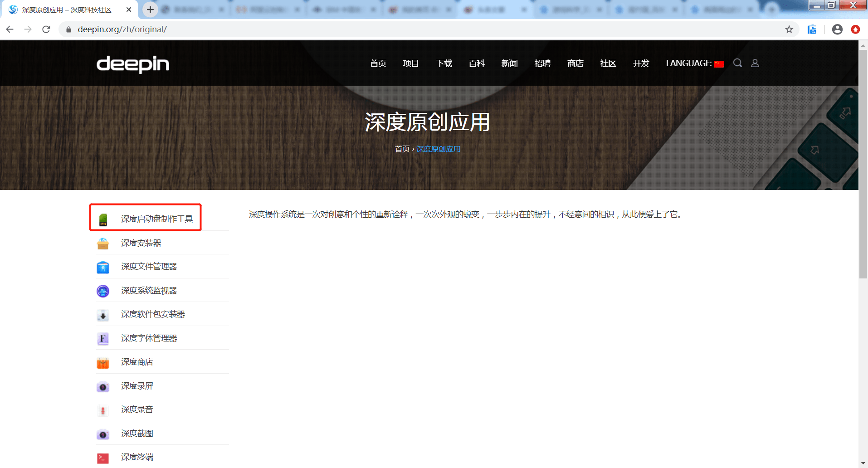Viewport: 868px width, 468px height.
Task: Open the 开发 nav menu
Action: click(641, 63)
